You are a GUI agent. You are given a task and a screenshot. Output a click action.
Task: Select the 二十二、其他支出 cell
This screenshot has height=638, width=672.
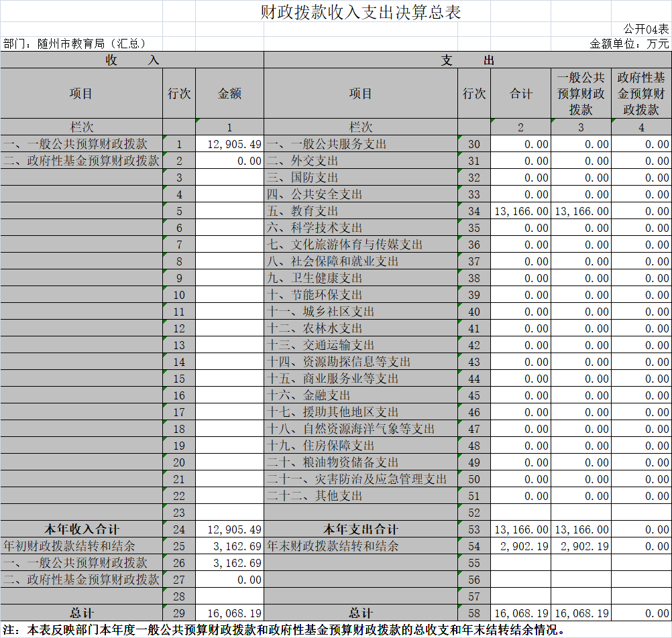pyautogui.click(x=360, y=496)
